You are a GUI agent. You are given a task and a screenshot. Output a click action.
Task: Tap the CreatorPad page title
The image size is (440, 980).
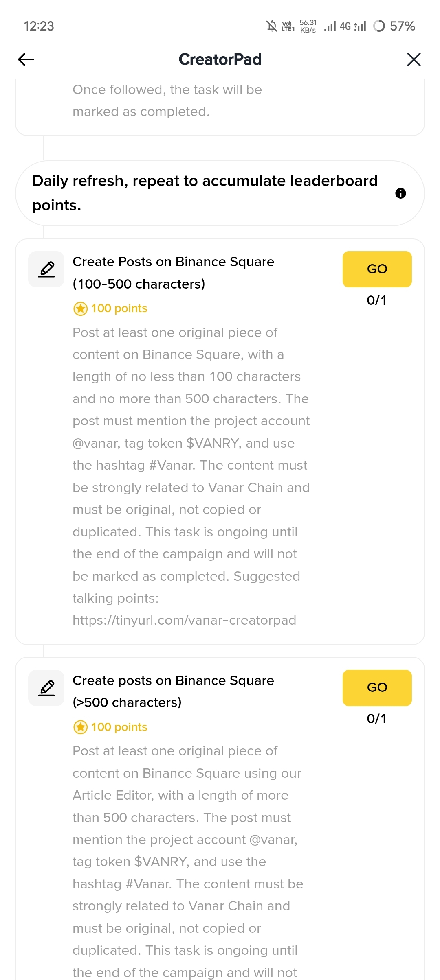(x=220, y=59)
